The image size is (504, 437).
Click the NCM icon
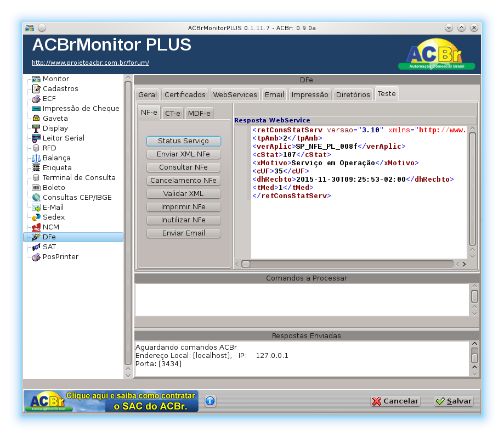[x=36, y=227]
